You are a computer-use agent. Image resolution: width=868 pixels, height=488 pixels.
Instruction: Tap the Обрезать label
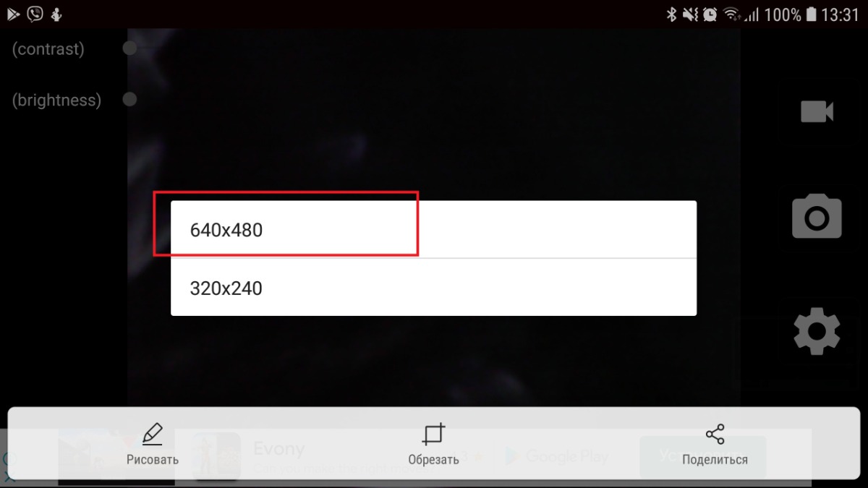tap(433, 460)
